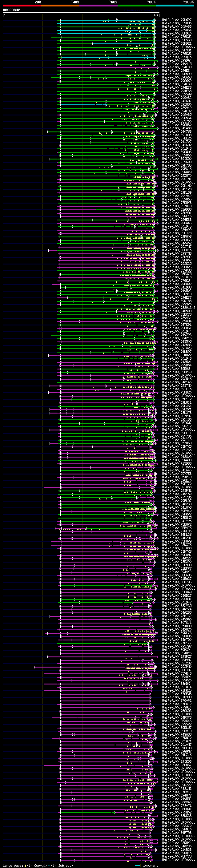This screenshot has width=197, height=868.
Task: Select the UniRef100_C5Y7E8 label
Action: (177, 474)
